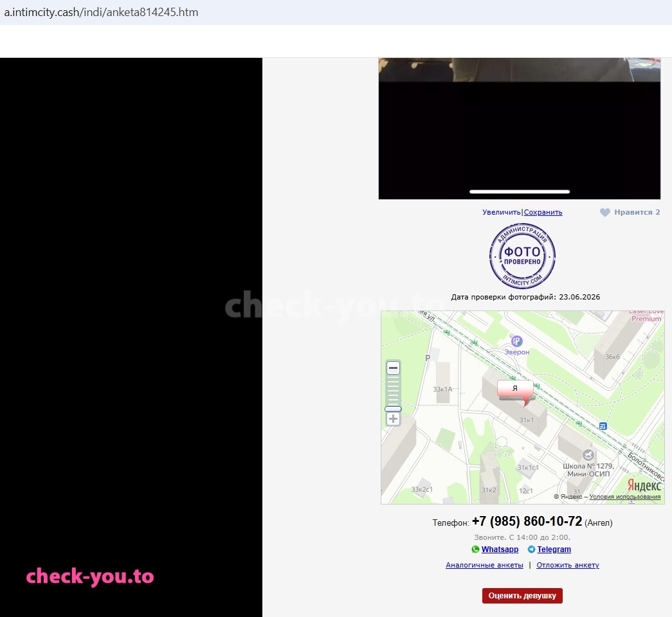Click the map zoom out minus button
672x617 pixels.
click(x=393, y=368)
